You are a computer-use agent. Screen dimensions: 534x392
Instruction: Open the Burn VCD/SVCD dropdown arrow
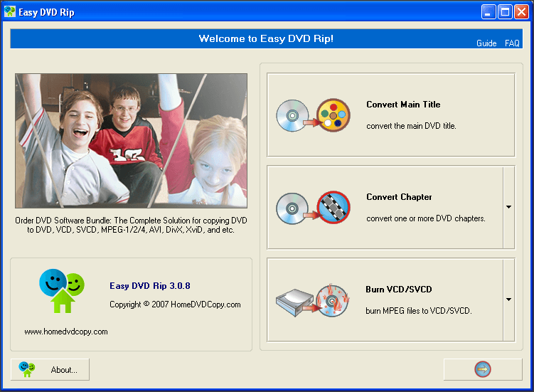click(508, 300)
